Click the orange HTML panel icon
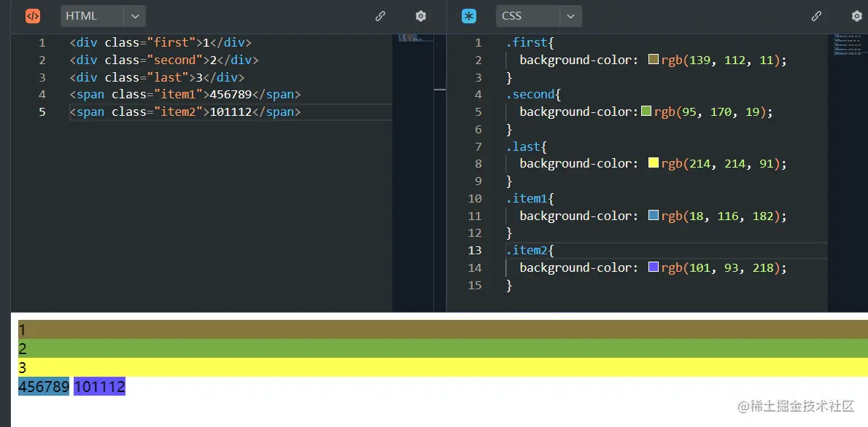Image resolution: width=868 pixels, height=427 pixels. [33, 16]
